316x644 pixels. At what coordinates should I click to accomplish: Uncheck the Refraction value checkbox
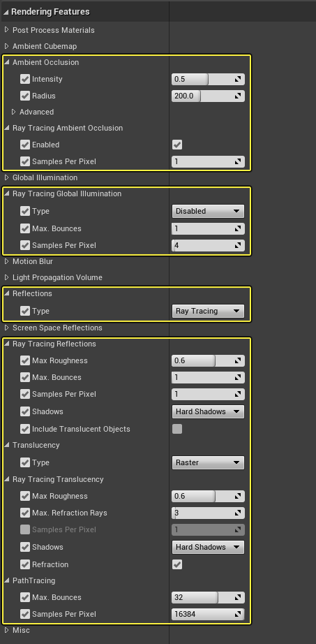click(x=177, y=564)
